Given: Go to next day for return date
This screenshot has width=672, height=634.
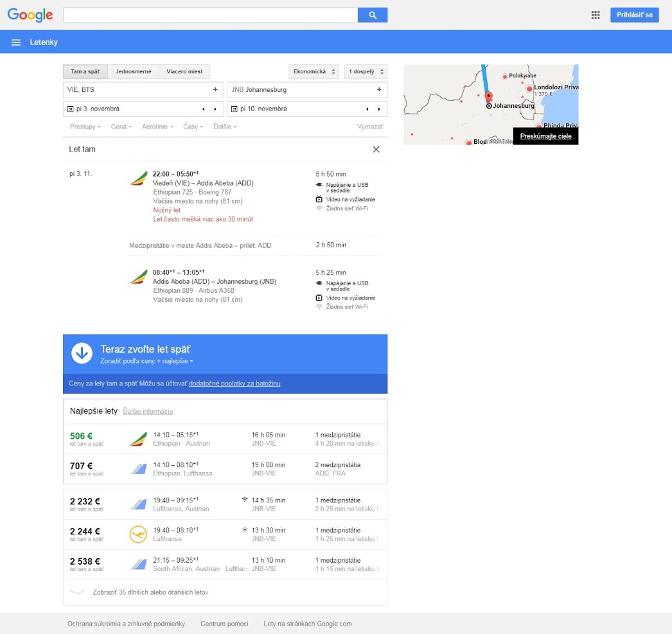Looking at the screenshot, I should [379, 109].
